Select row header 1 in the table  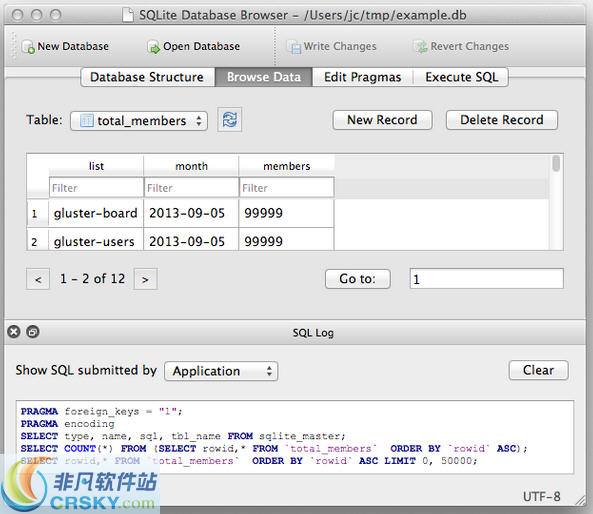coord(38,214)
